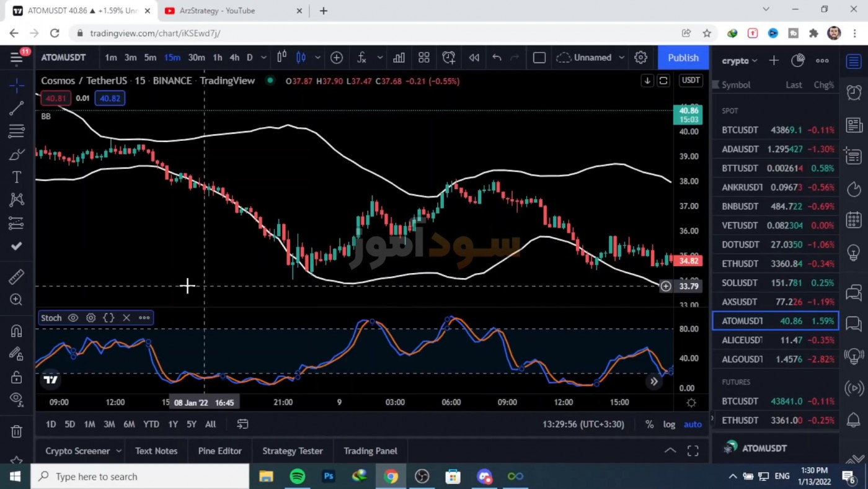Select the YTD date range
The image size is (868, 489).
pyautogui.click(x=151, y=424)
